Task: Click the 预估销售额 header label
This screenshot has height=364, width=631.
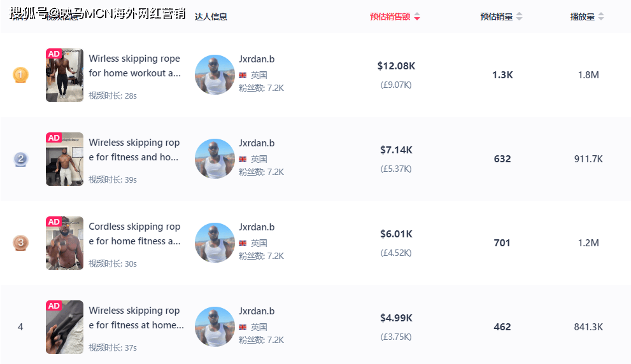Action: [x=390, y=17]
